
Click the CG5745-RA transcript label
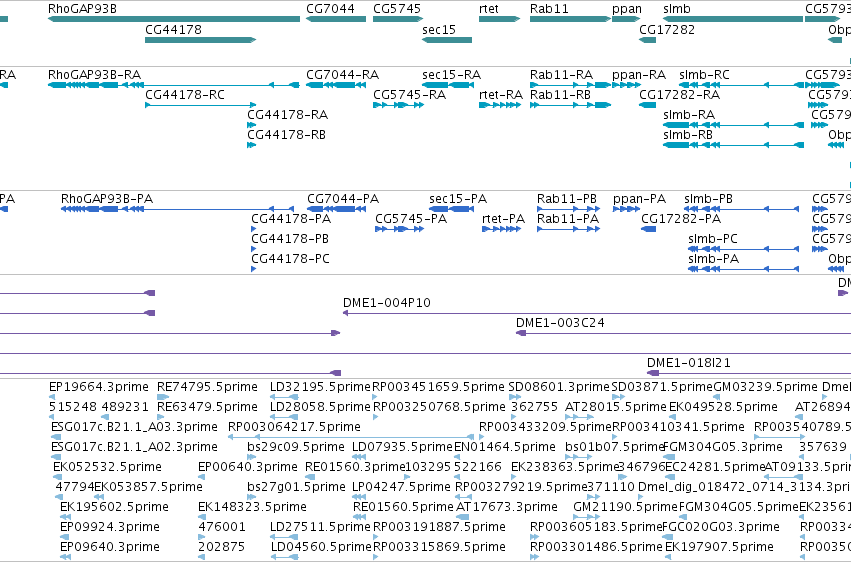410,95
